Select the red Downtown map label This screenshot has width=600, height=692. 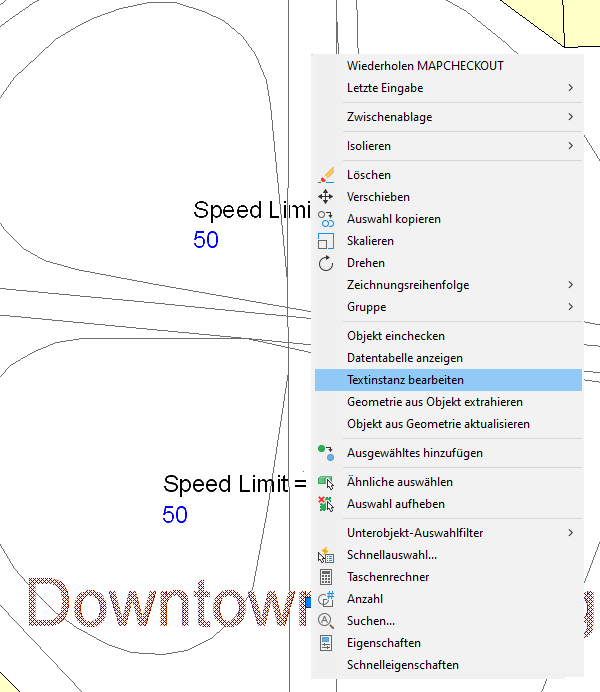coord(169,603)
